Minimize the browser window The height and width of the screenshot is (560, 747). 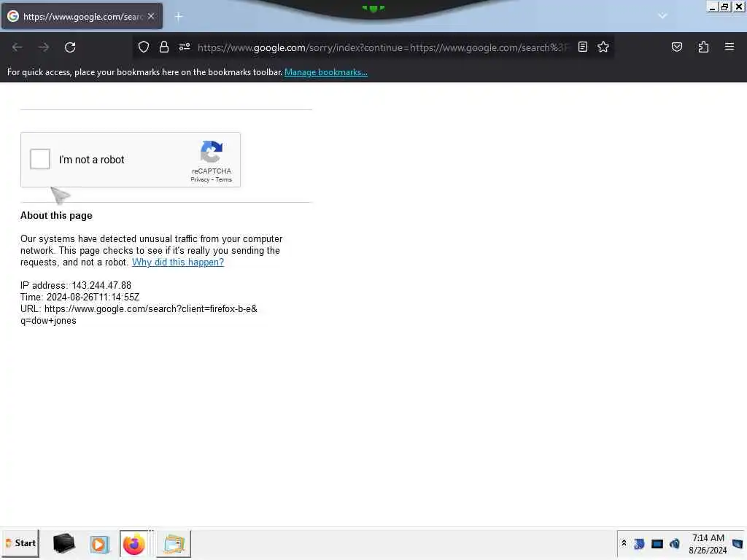(x=712, y=7)
